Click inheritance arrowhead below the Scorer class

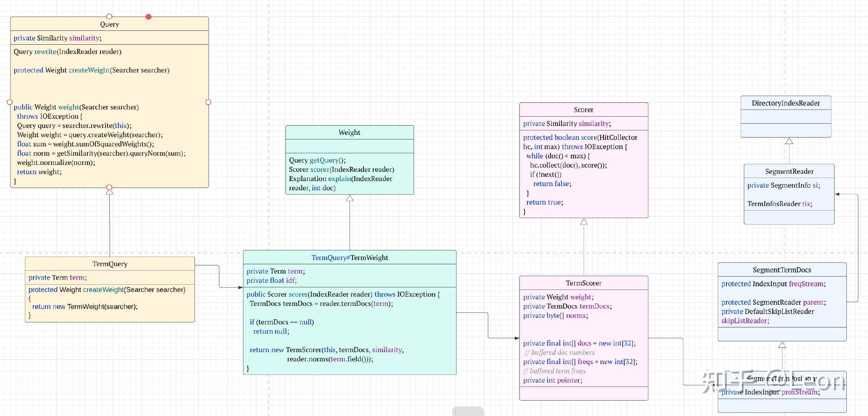point(584,222)
